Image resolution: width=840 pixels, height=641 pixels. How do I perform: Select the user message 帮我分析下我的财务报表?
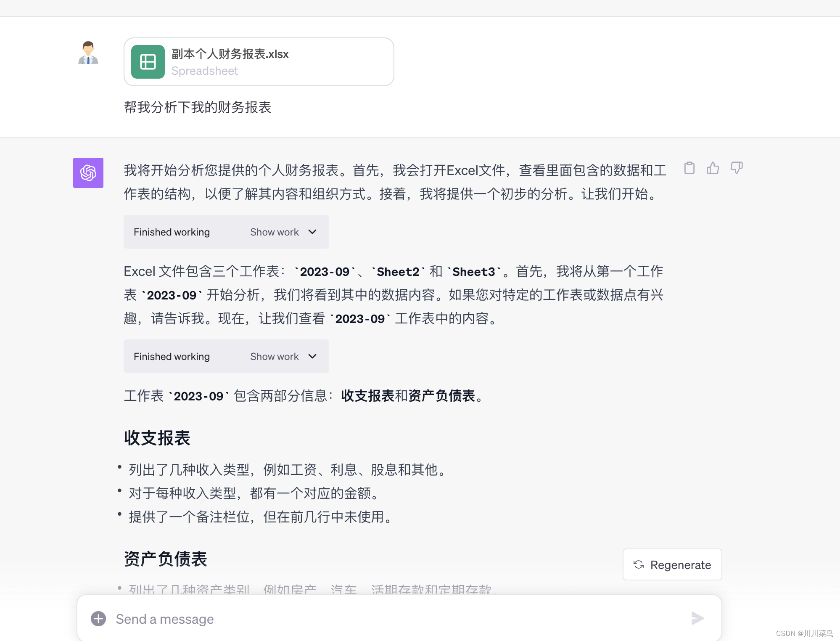(198, 107)
